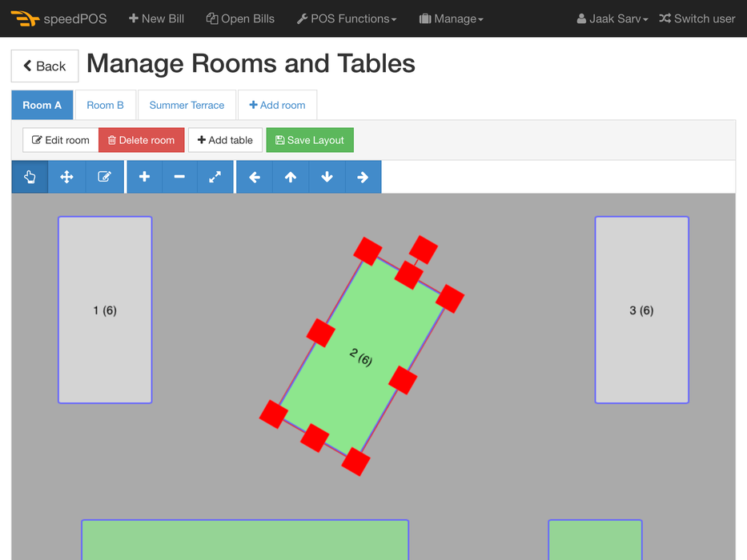Open the Jaak Sarv user dropdown

point(612,18)
